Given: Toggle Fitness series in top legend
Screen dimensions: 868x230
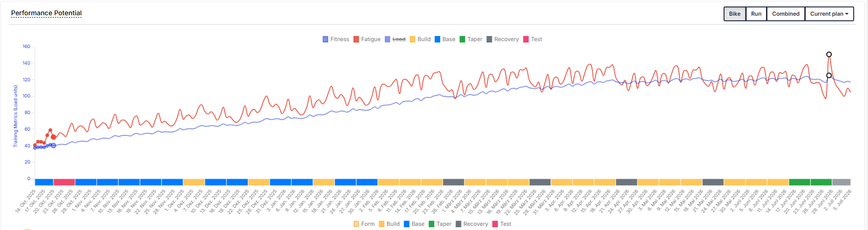Looking at the screenshot, I should pos(325,39).
